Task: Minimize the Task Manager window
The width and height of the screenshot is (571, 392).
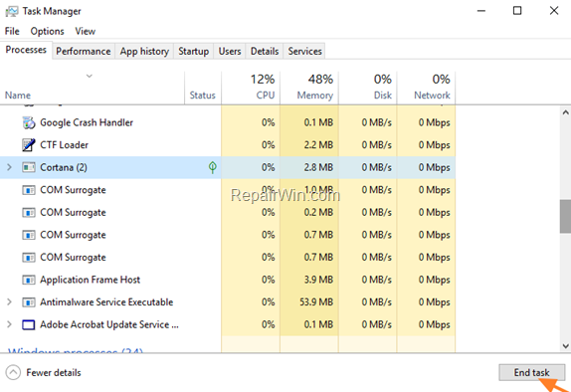Action: pyautogui.click(x=481, y=11)
